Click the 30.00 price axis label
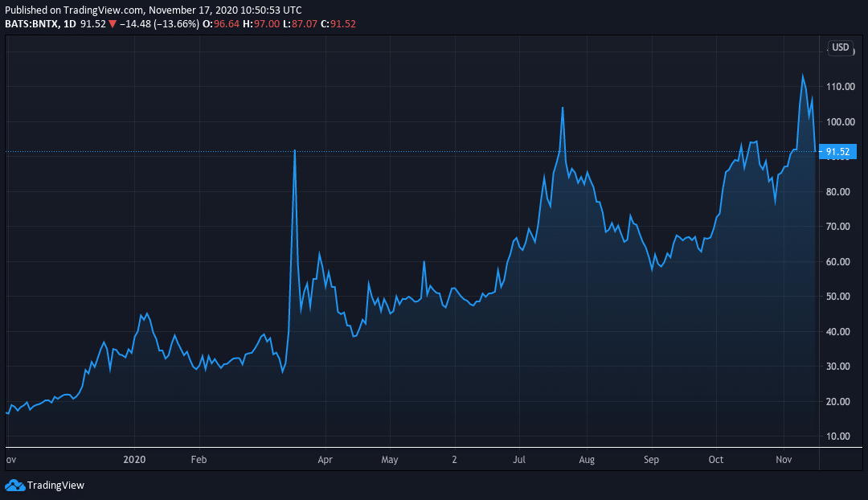Screen dimensions: 868x500 [838, 366]
